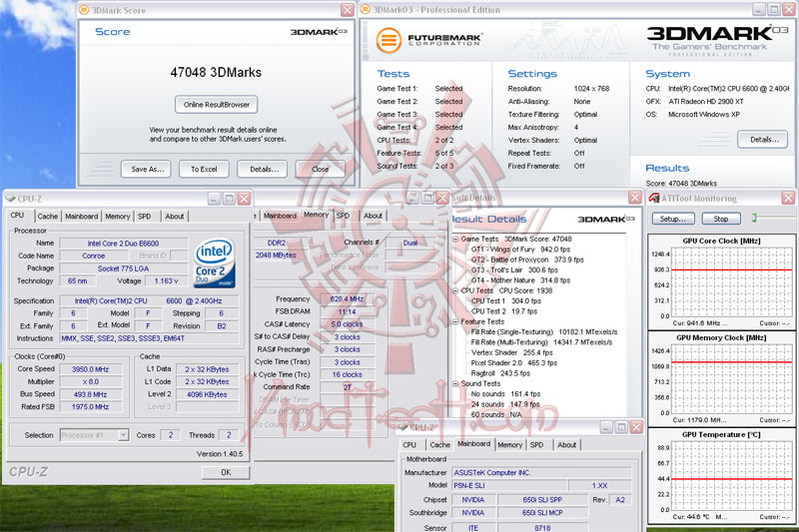Click the Bus Speed 493.8 MHz field
799x532 pixels.
tap(90, 394)
